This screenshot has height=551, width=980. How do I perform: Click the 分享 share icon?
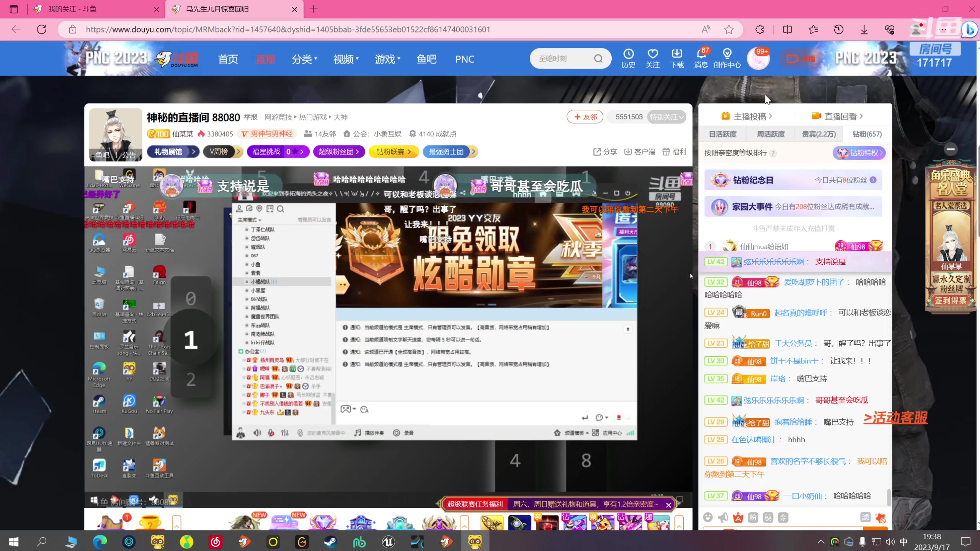click(x=605, y=152)
